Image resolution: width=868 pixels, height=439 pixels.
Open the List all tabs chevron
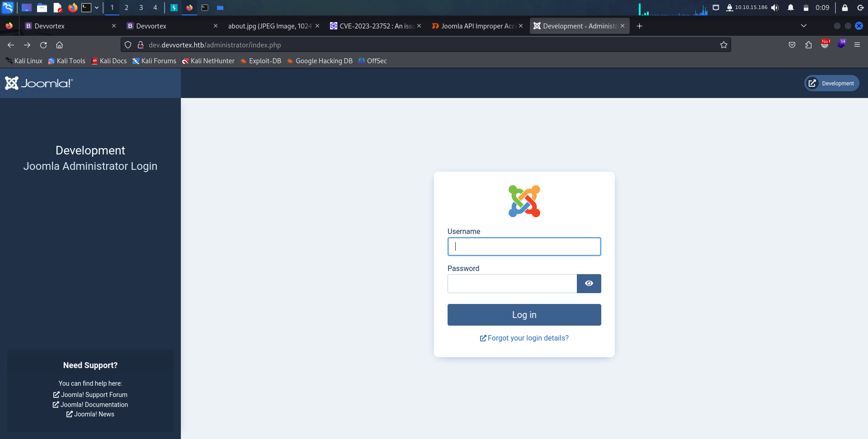pyautogui.click(x=803, y=26)
